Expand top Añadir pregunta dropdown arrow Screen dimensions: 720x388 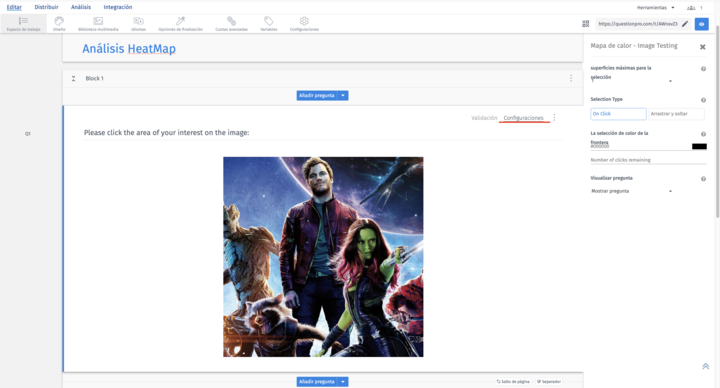(x=343, y=96)
